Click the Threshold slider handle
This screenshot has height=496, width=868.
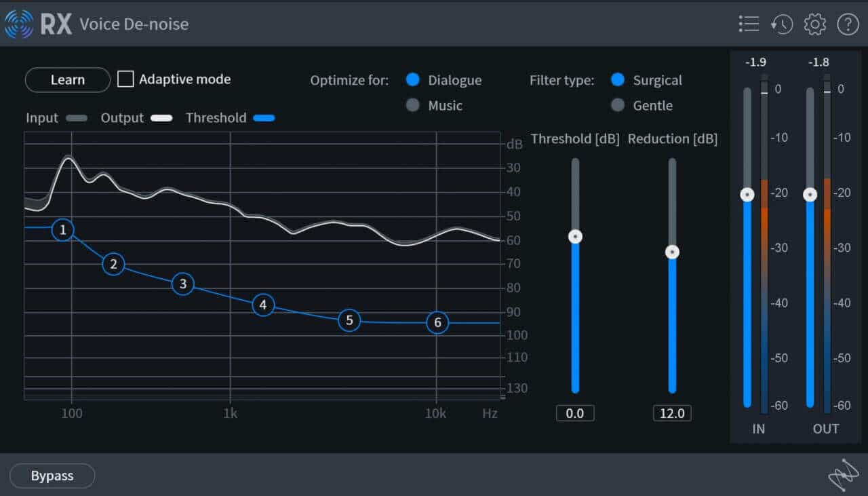[576, 236]
